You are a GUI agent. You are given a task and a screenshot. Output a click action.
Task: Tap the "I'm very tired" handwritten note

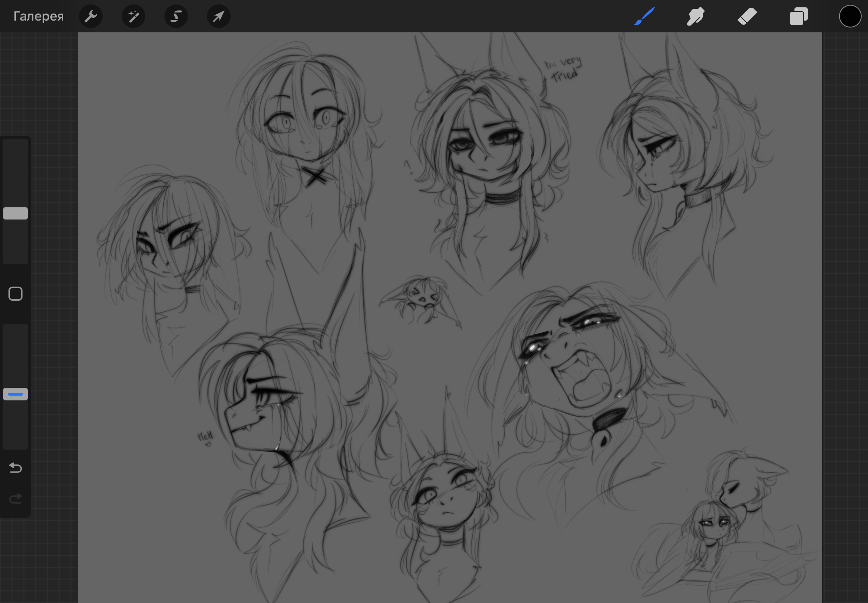point(563,69)
